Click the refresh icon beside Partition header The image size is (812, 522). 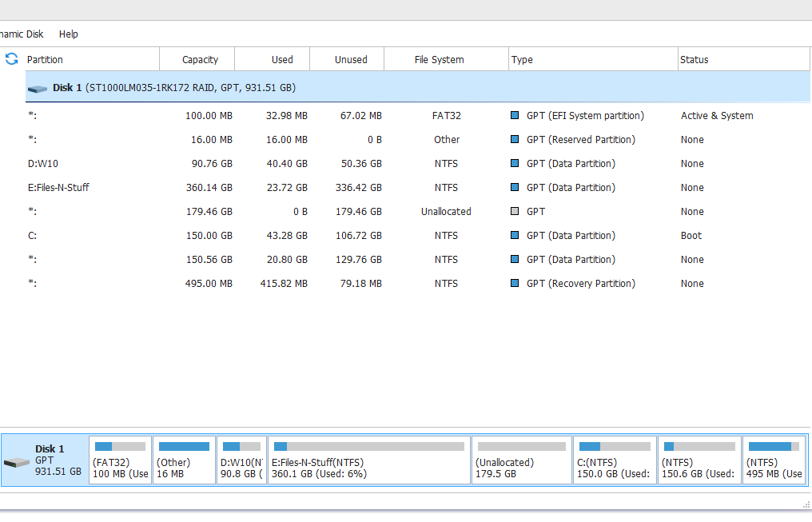pos(11,59)
